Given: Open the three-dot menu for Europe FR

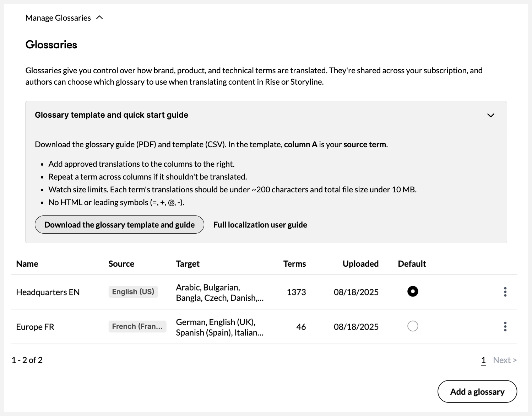Looking at the screenshot, I should 505,326.
